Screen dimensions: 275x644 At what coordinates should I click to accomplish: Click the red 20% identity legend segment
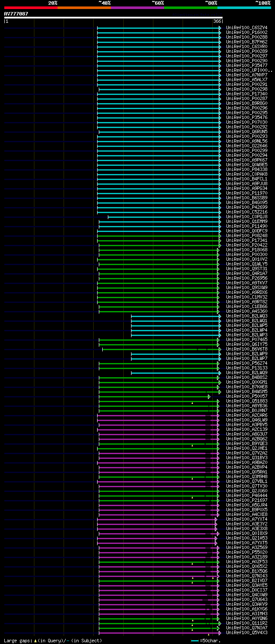click(x=31, y=7)
